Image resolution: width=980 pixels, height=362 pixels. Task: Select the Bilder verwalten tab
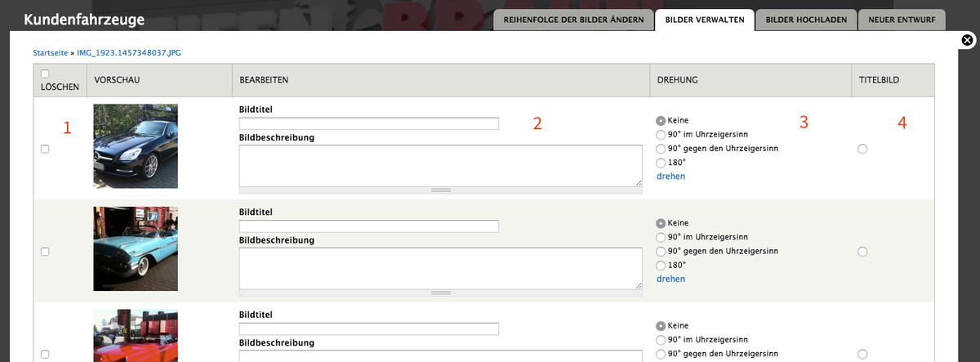(704, 20)
